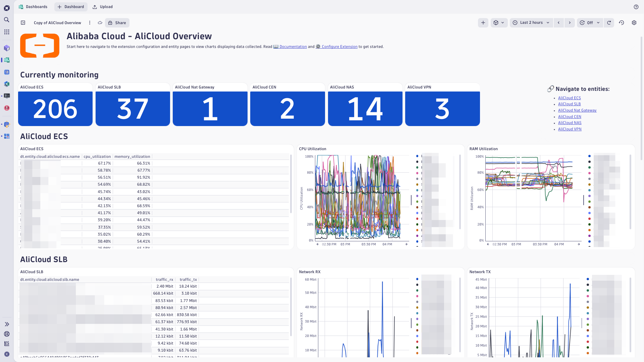Open the AliCloud NAS entities link
The image size is (644, 362).
pyautogui.click(x=570, y=123)
